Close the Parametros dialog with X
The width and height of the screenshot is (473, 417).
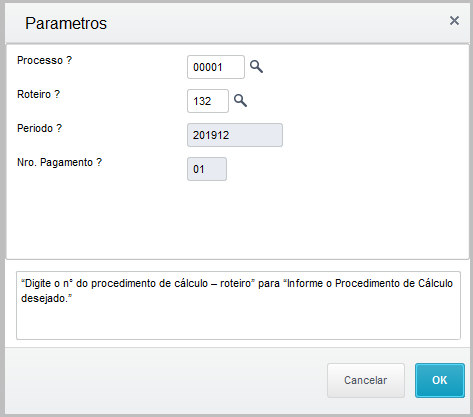pos(454,21)
